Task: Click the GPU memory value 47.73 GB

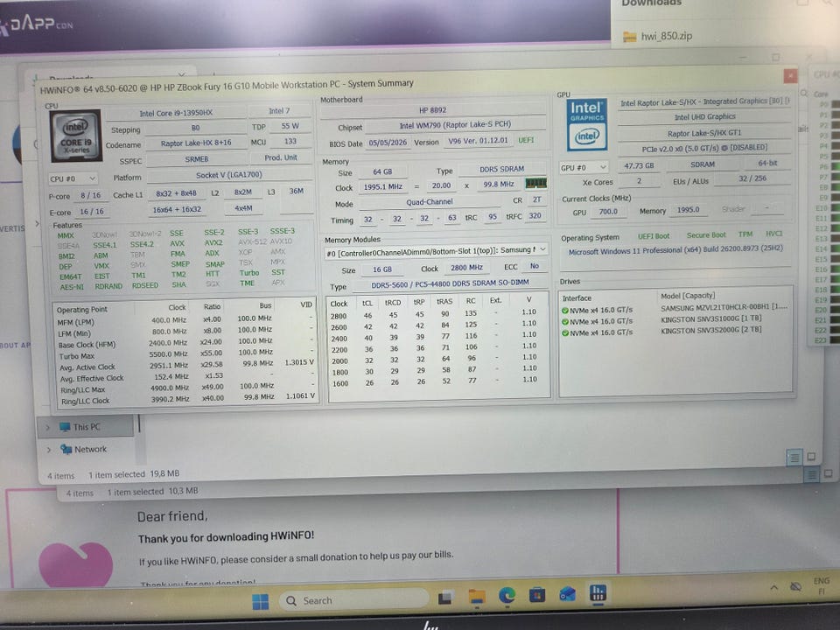Action: tap(639, 165)
